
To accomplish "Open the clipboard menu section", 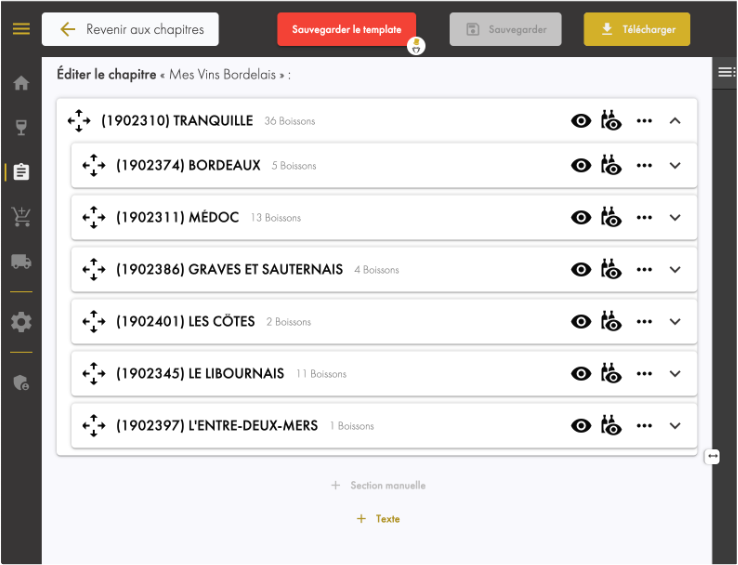I will pos(21,172).
